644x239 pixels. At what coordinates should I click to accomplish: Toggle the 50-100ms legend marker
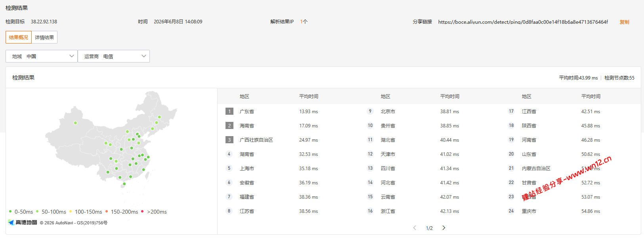37,212
